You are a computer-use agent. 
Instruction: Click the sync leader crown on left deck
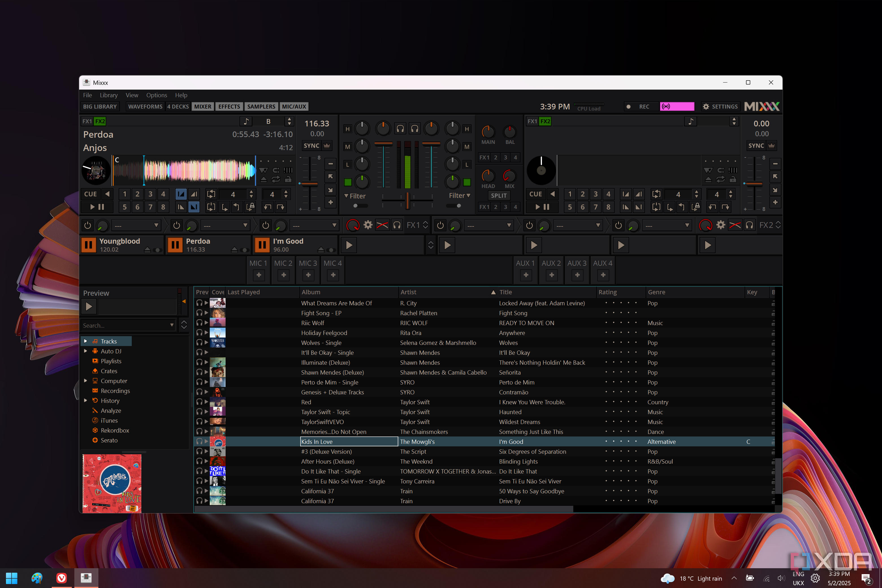click(x=327, y=146)
